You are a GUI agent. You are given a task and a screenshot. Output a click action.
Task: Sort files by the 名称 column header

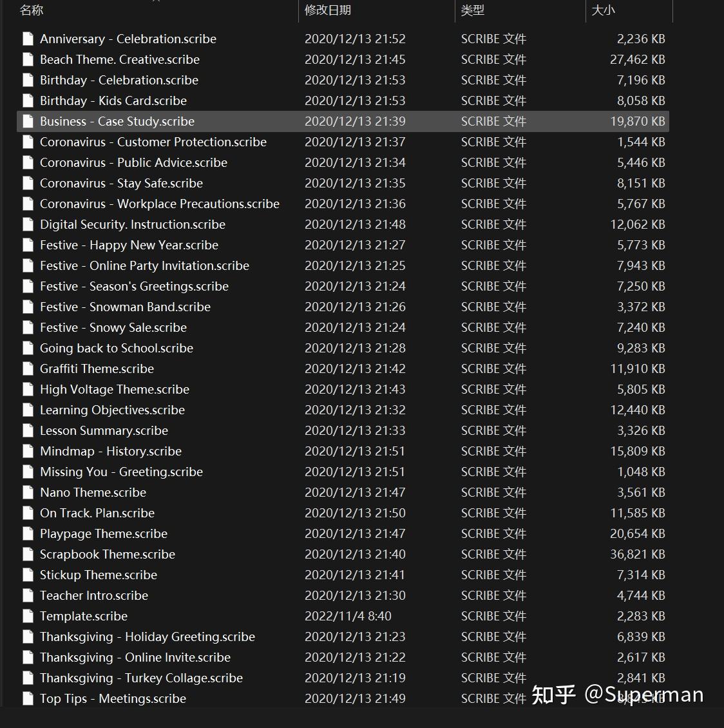tap(32, 10)
